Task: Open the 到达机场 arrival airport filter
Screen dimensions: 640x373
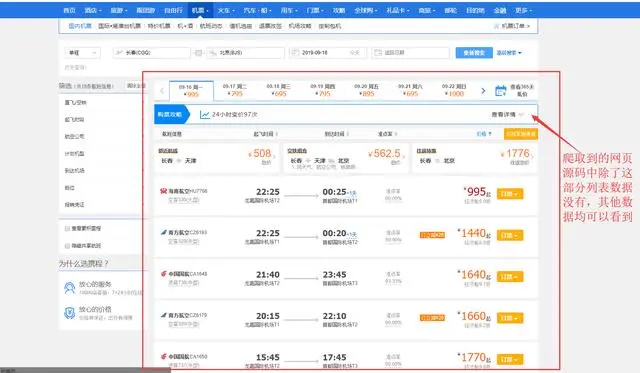Action: (x=74, y=171)
